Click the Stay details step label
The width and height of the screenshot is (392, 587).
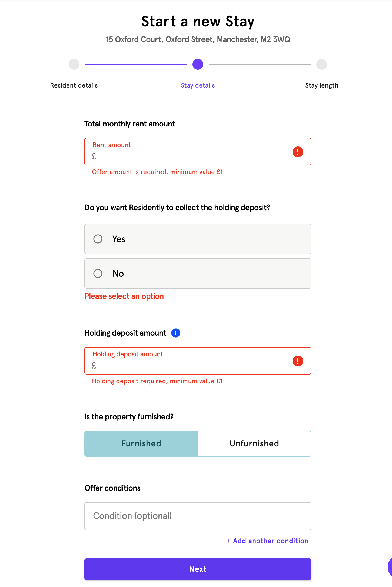point(198,85)
